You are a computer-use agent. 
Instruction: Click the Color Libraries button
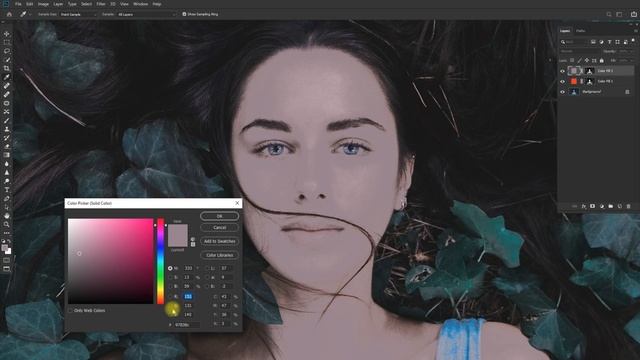click(x=220, y=255)
